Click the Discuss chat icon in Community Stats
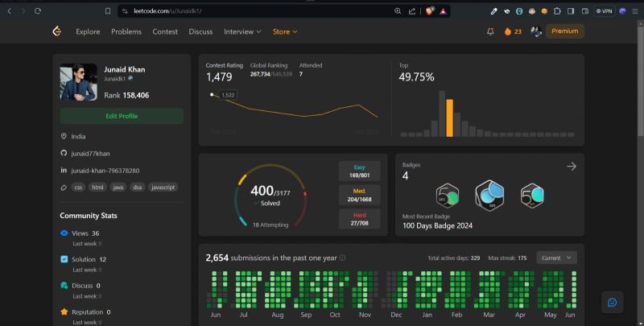644x326 pixels. point(64,286)
